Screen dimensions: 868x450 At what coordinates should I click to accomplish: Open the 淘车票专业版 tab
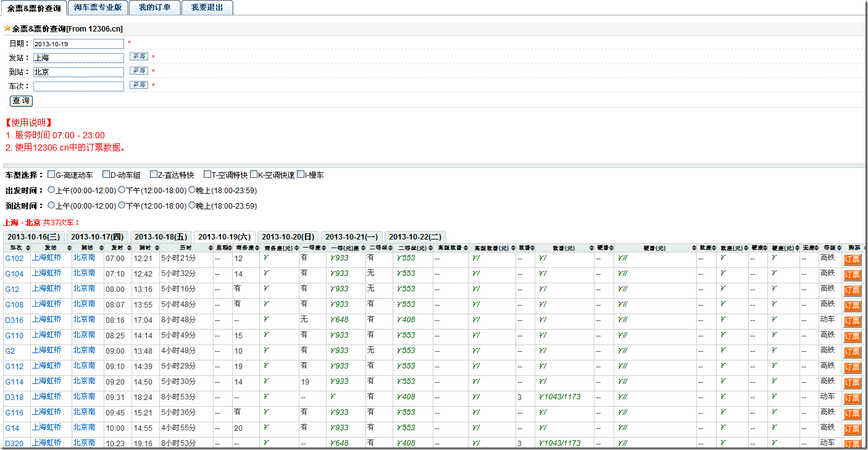point(98,7)
